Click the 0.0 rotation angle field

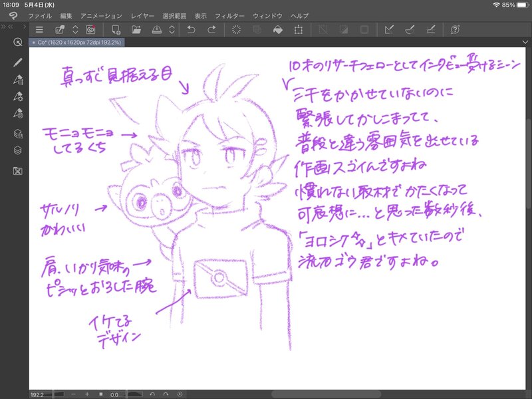pos(114,394)
